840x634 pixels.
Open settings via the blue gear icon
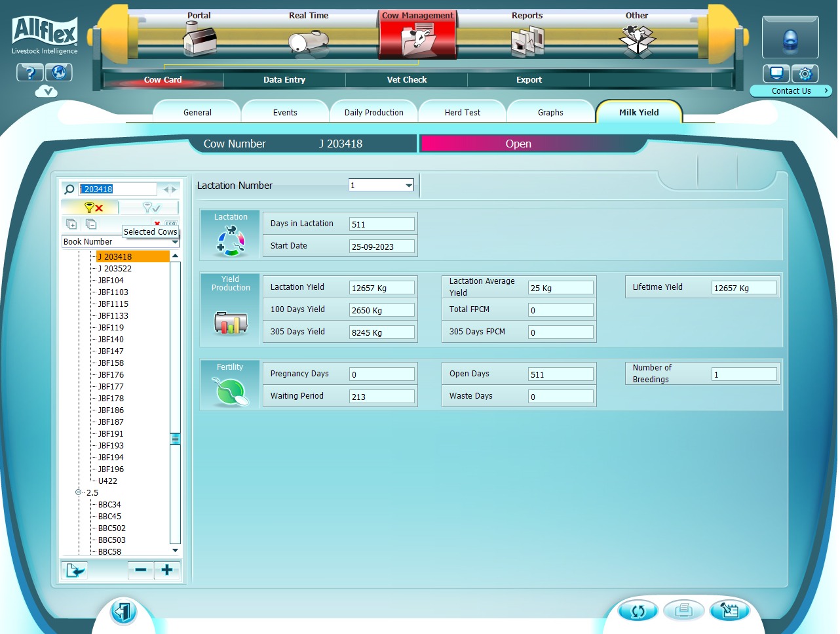805,73
